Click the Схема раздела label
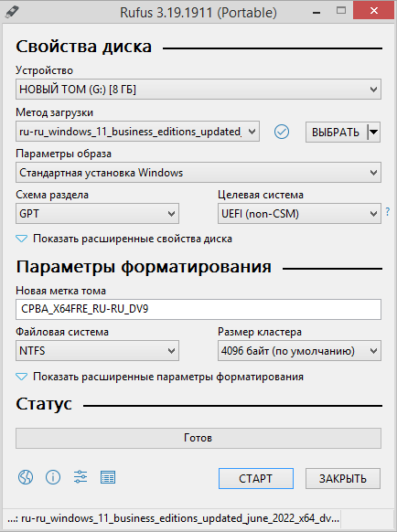This screenshot has height=532, width=397. click(52, 195)
